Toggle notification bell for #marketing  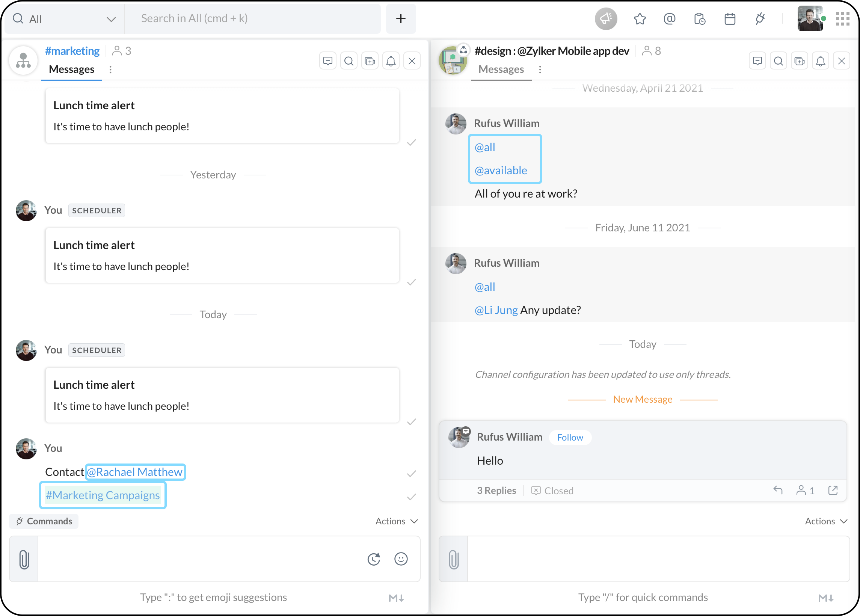tap(391, 61)
